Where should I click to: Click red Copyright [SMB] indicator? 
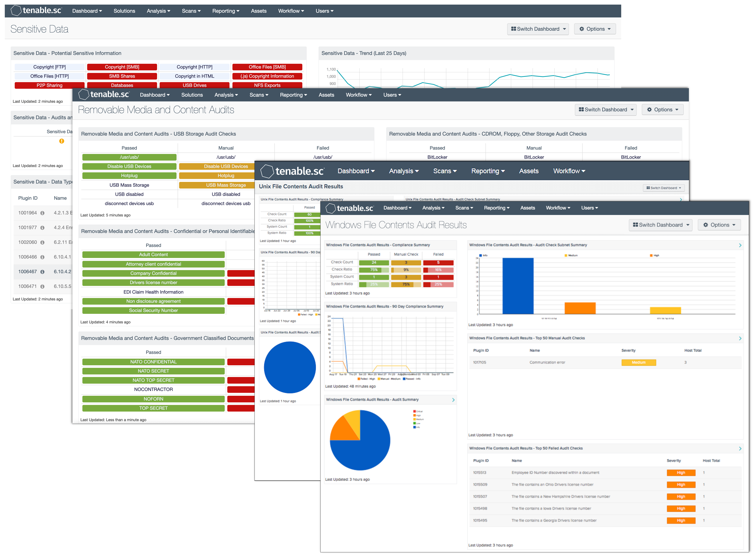(x=122, y=67)
